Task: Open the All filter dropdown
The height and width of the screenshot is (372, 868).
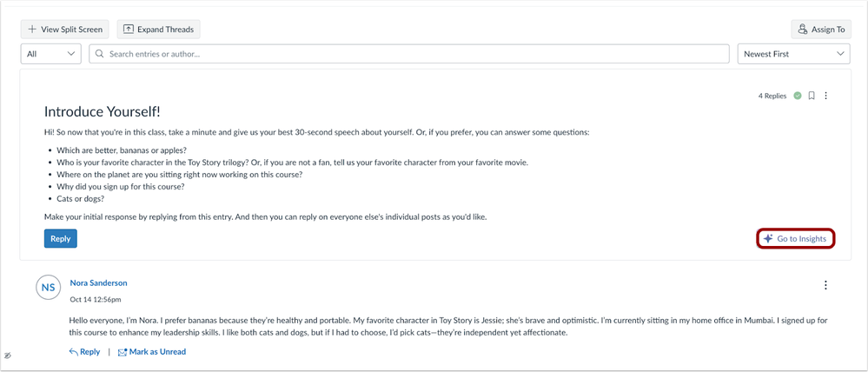Action: tap(50, 54)
